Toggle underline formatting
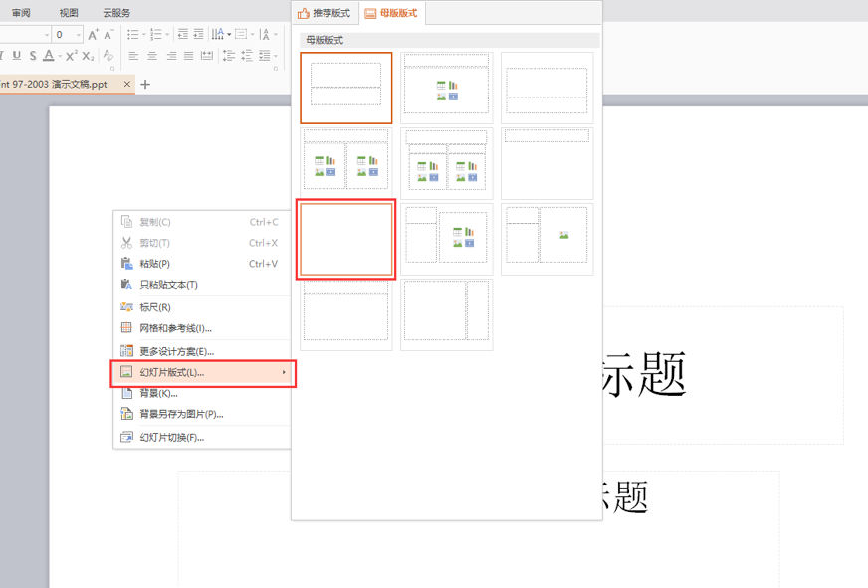Image resolution: width=868 pixels, height=588 pixels. [17, 56]
